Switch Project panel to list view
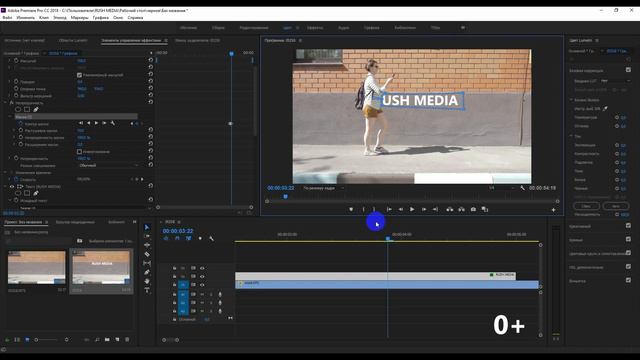The image size is (640, 360). pyautogui.click(x=17, y=339)
